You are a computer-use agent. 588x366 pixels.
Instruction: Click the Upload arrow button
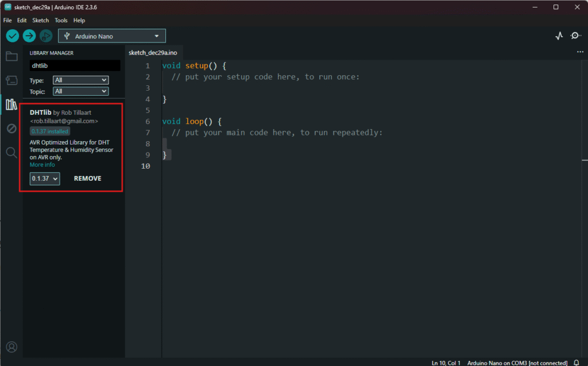pyautogui.click(x=29, y=36)
